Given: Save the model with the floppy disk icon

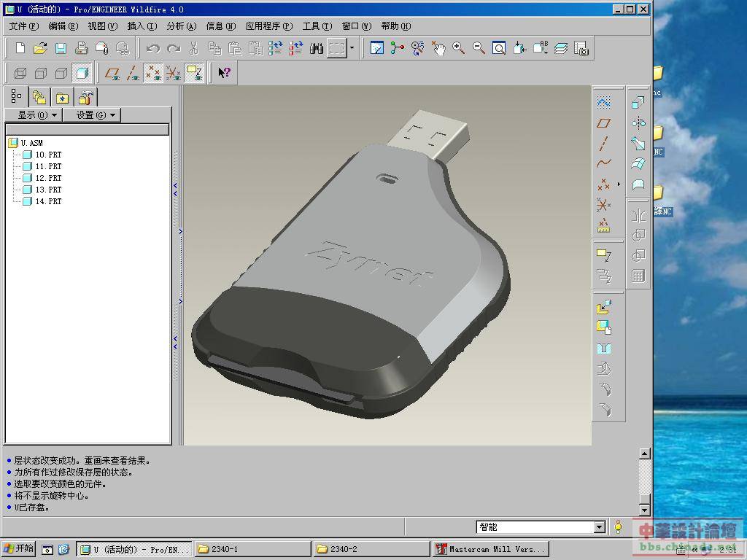Looking at the screenshot, I should pyautogui.click(x=61, y=48).
